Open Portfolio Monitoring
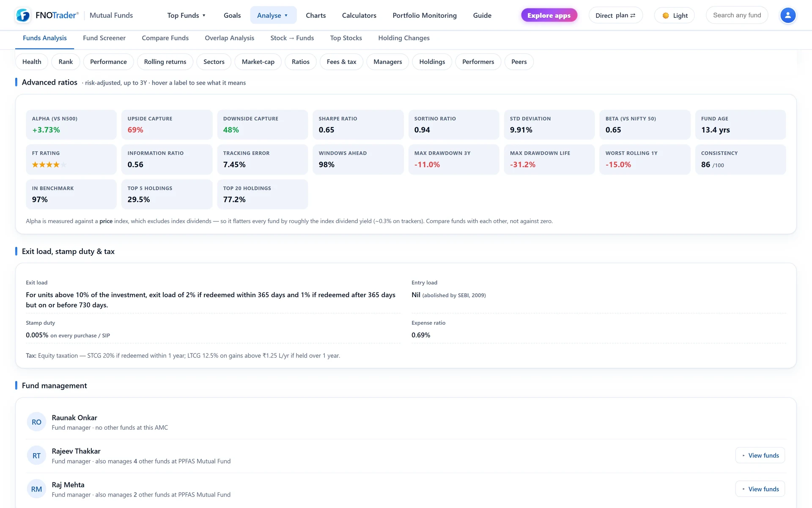 (x=425, y=15)
